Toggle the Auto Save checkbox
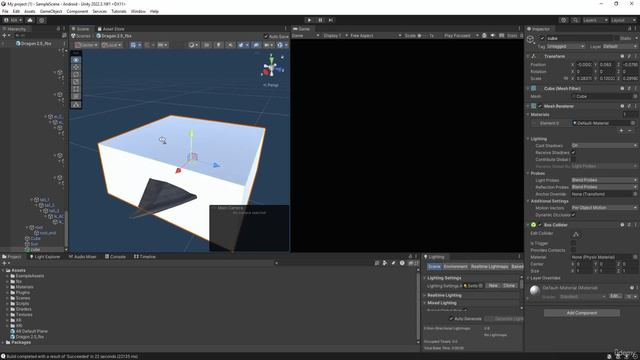 click(x=266, y=36)
